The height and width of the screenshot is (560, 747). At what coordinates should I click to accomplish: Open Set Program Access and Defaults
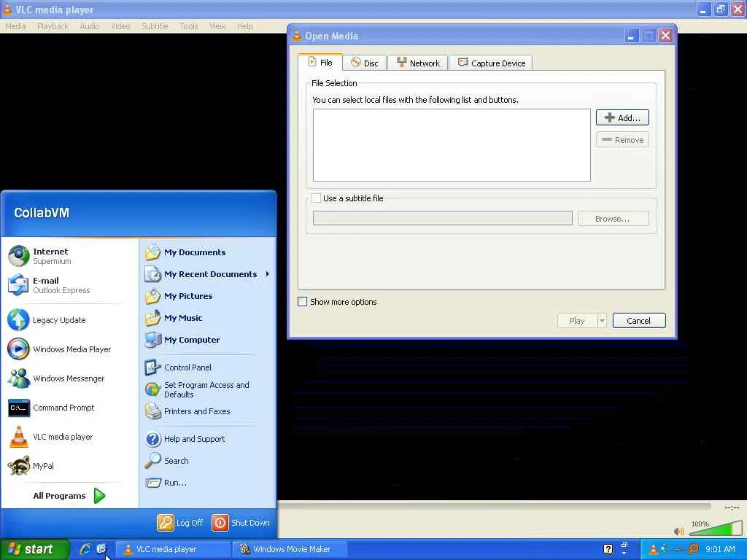click(208, 389)
